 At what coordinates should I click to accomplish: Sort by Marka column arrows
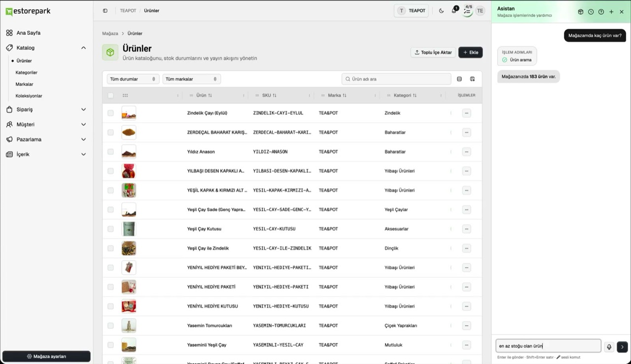(345, 96)
